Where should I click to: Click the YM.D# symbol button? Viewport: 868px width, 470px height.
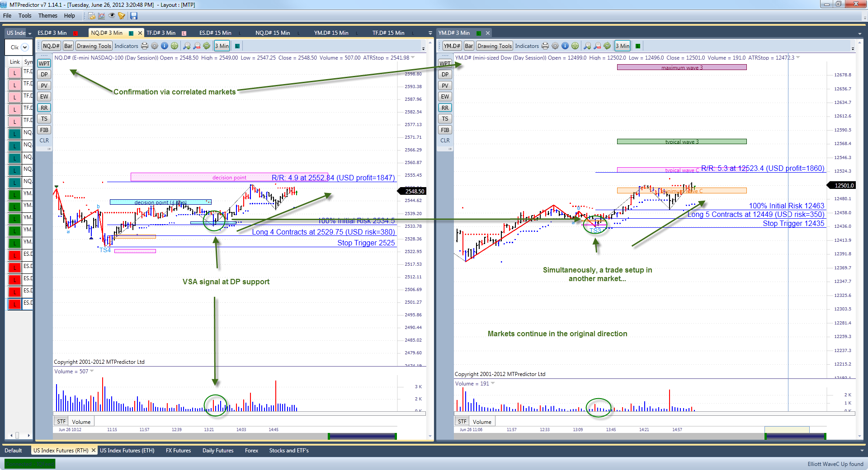point(452,46)
